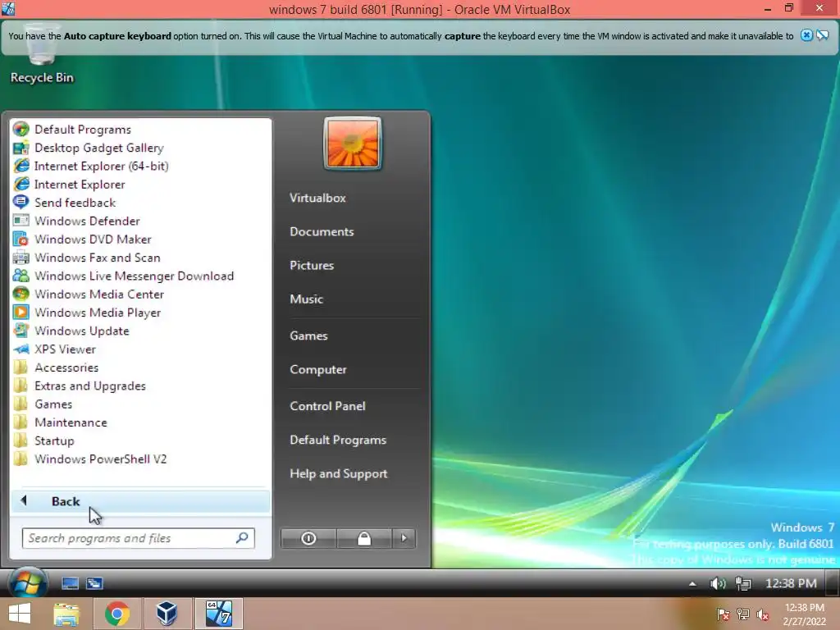The image size is (840, 630).
Task: Click the user account picture thumbnail
Action: 353,144
